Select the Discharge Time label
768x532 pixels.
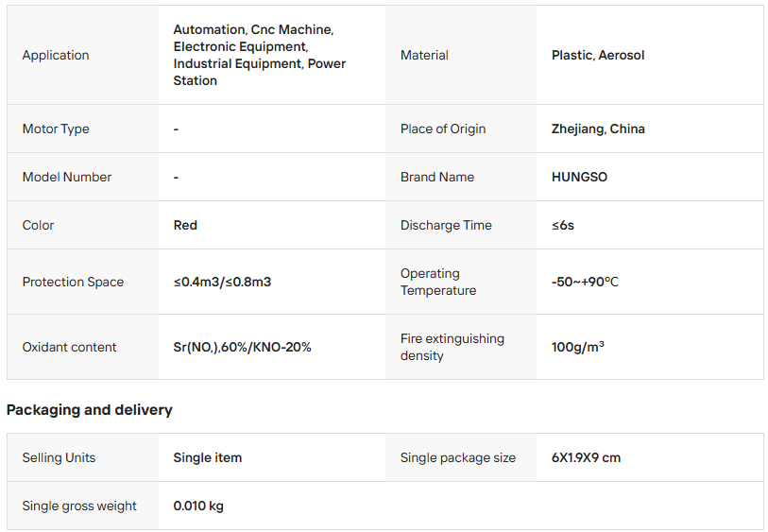(x=446, y=225)
